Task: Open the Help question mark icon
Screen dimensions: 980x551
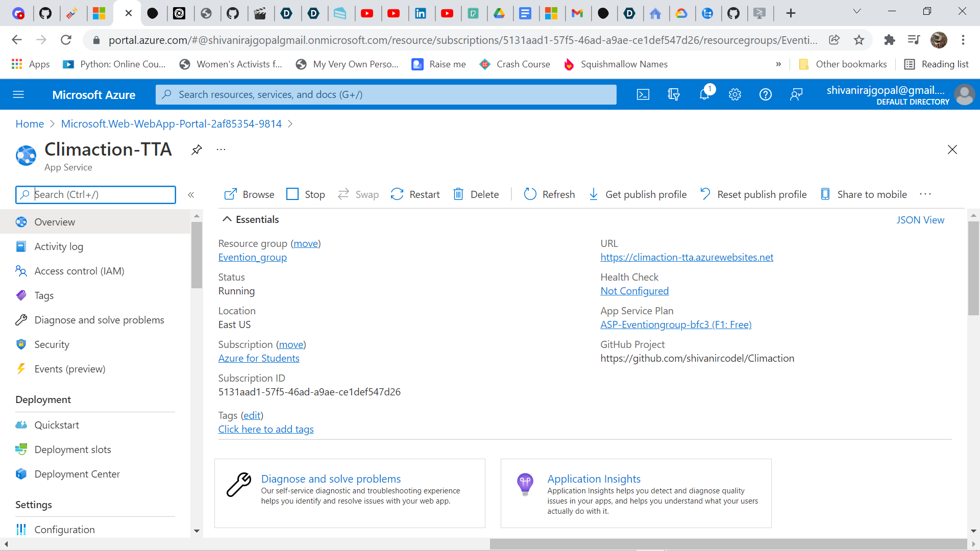Action: (x=766, y=94)
